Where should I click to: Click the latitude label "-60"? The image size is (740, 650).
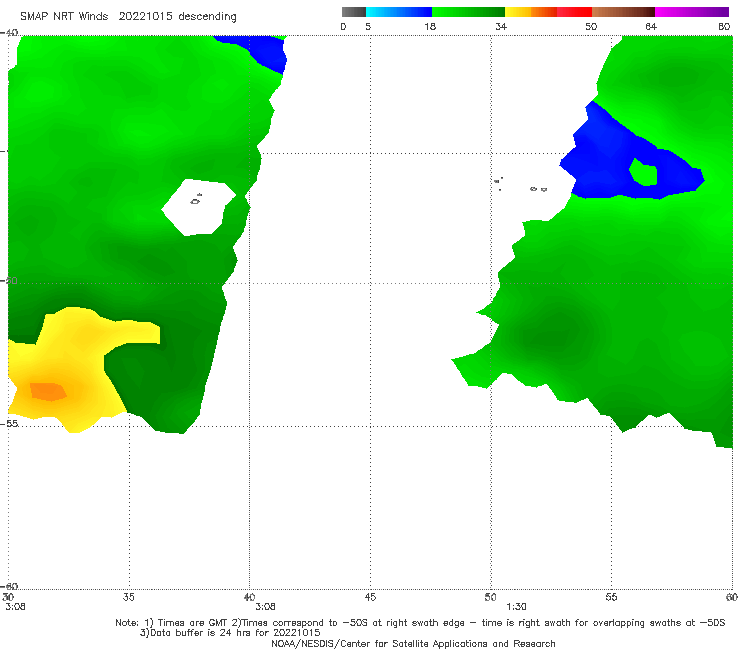9,586
